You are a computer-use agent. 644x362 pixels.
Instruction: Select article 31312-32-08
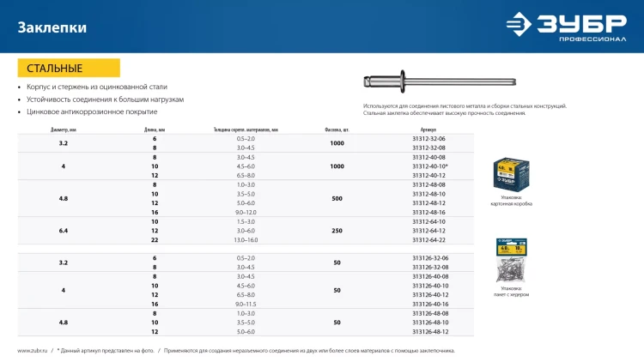pos(428,148)
